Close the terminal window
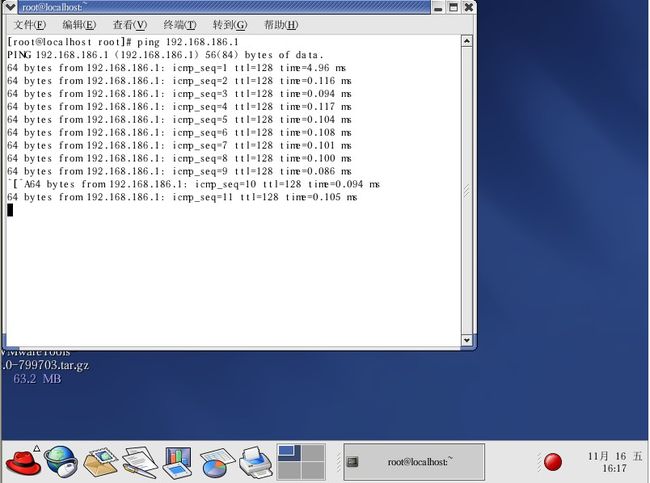 [468, 7]
